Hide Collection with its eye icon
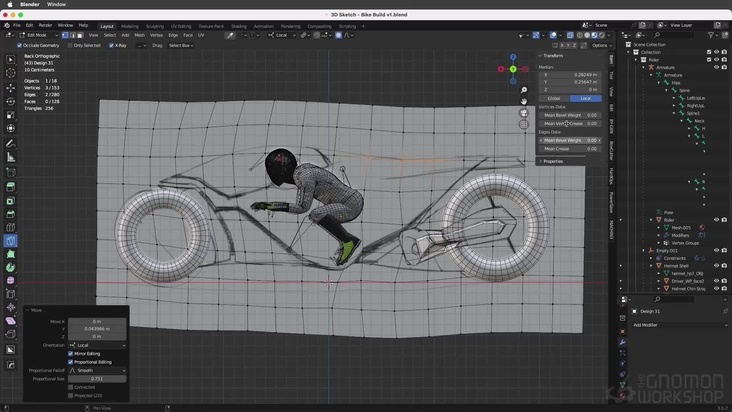The height and width of the screenshot is (412, 732). (x=717, y=52)
